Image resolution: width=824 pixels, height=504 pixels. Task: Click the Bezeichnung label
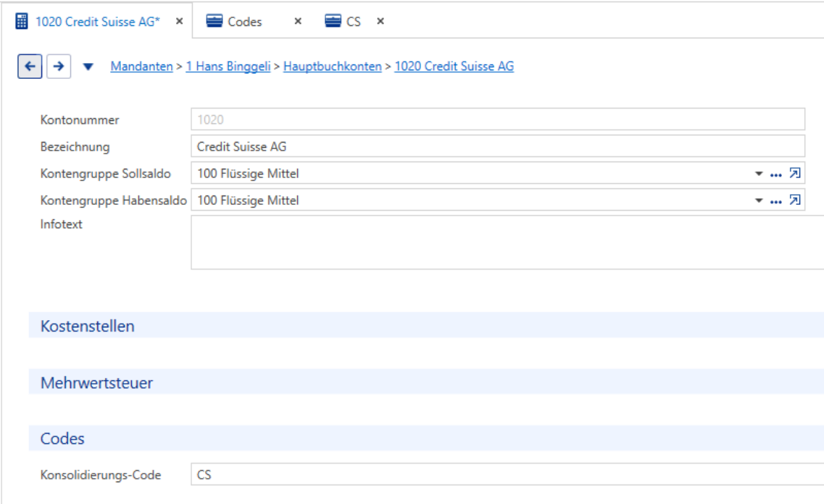coord(75,146)
